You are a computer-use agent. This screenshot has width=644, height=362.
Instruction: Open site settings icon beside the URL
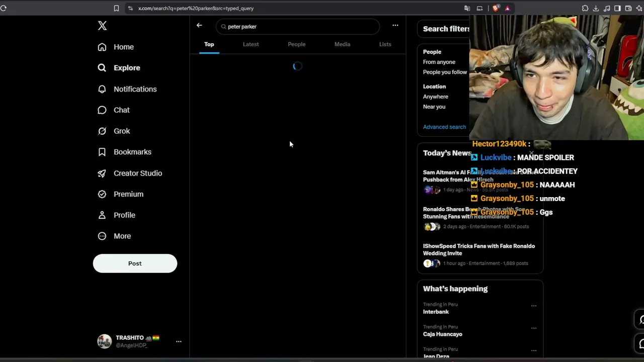[130, 8]
